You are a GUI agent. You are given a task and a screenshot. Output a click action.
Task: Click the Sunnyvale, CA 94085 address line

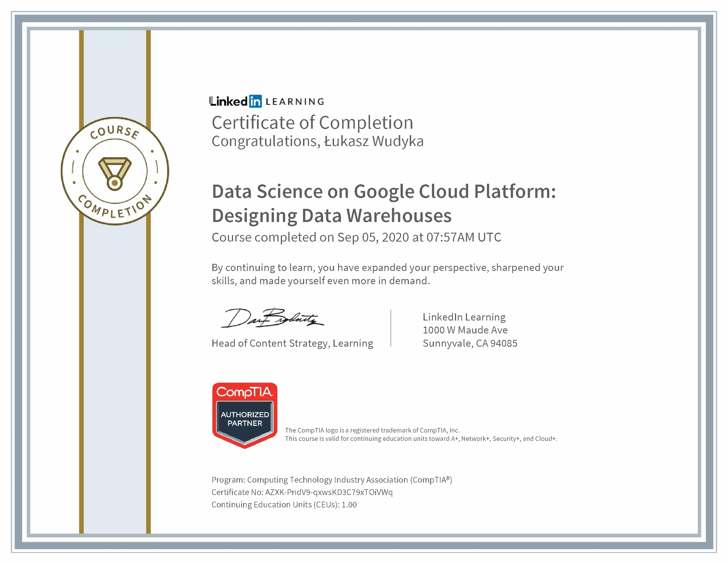470,343
